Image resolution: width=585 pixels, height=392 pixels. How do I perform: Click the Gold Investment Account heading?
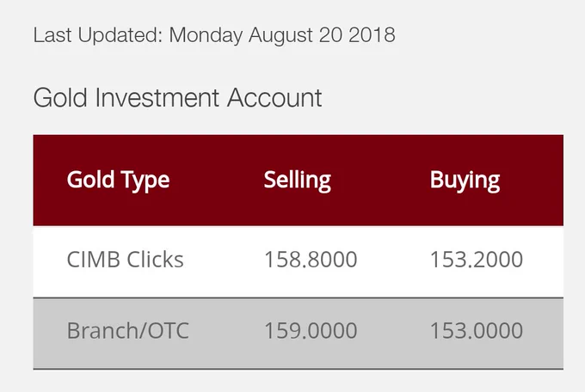point(177,98)
